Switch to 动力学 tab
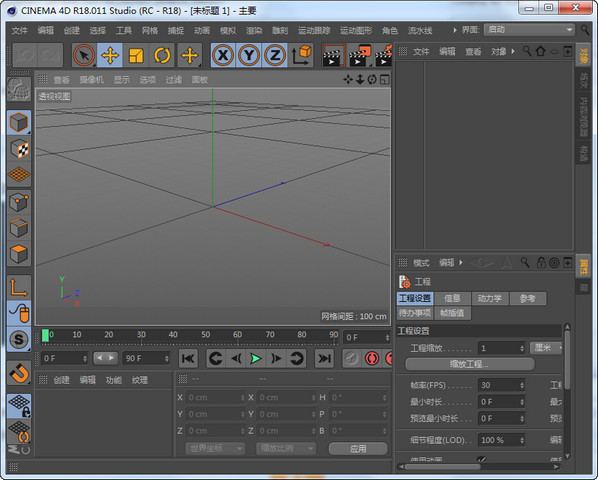The width and height of the screenshot is (598, 480). tap(490, 298)
